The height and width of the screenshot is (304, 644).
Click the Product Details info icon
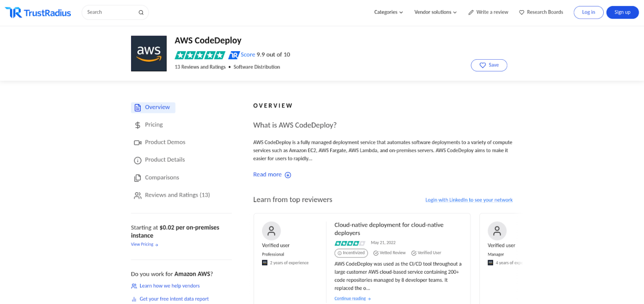point(138,160)
